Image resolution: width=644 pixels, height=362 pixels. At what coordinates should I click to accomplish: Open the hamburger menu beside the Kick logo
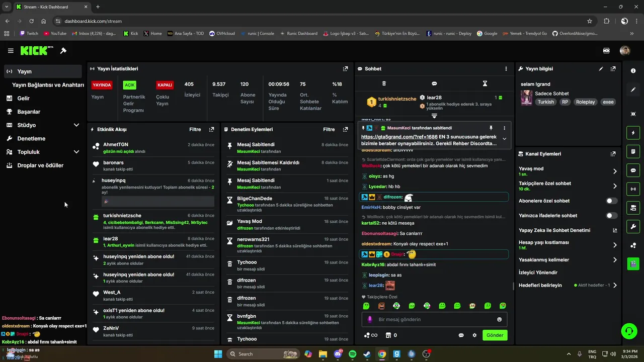(x=11, y=51)
